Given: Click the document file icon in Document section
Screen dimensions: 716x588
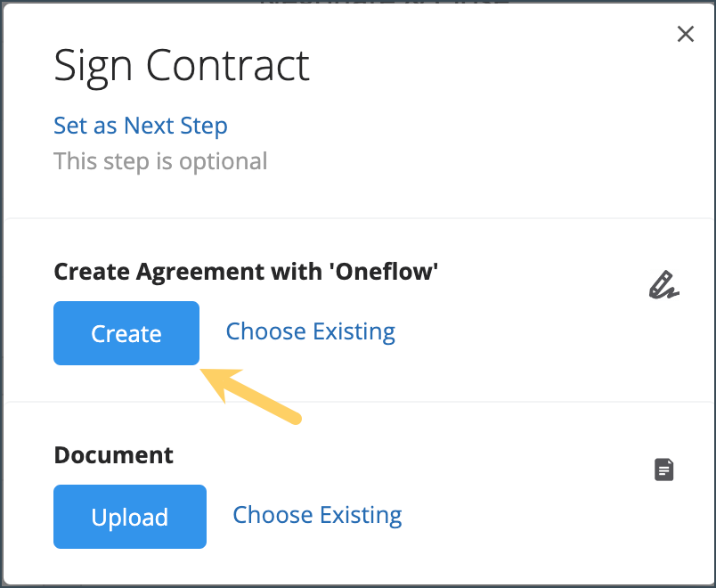Looking at the screenshot, I should 663,470.
